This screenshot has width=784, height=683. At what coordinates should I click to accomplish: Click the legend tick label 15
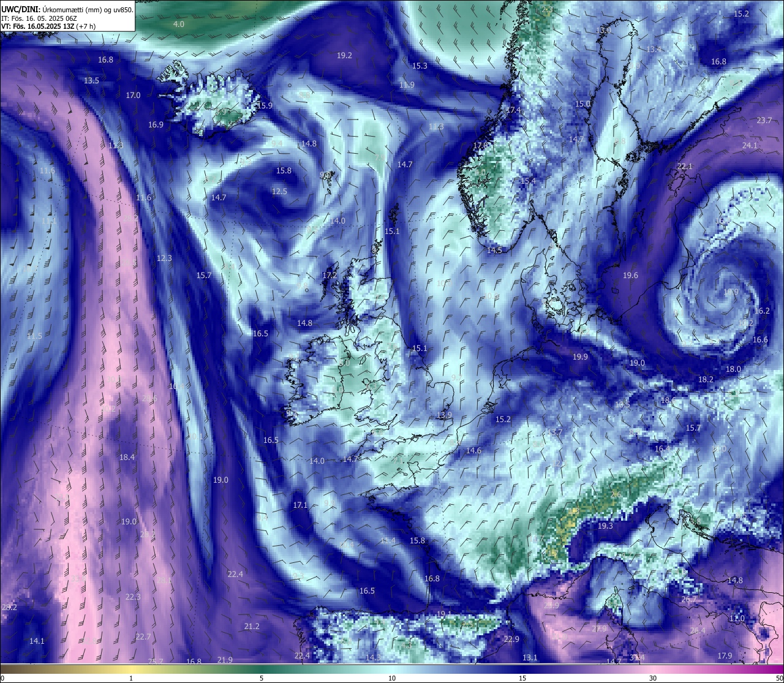[522, 677]
